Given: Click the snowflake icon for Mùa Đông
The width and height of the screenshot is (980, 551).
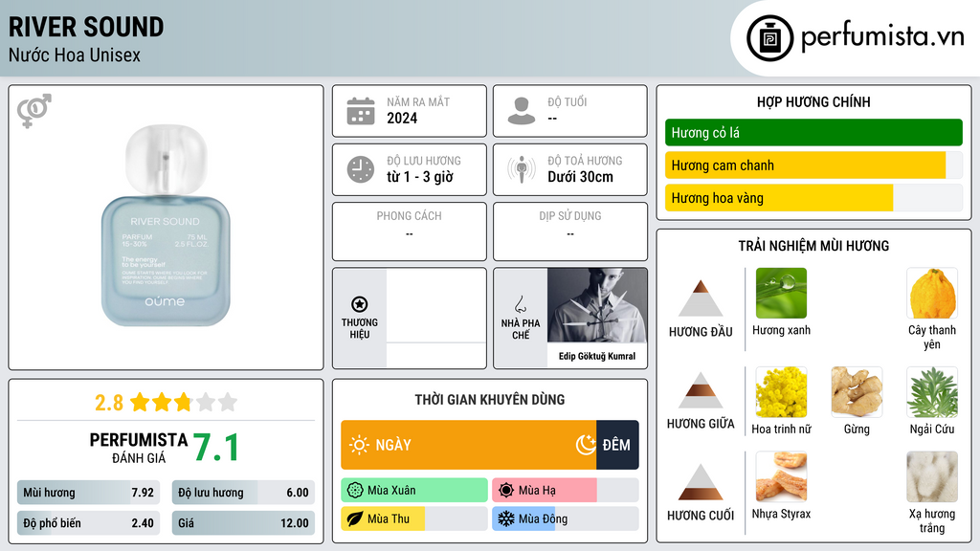Looking at the screenshot, I should (x=505, y=518).
